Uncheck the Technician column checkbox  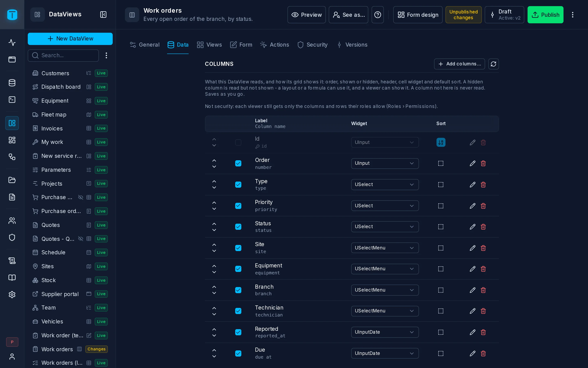238,311
